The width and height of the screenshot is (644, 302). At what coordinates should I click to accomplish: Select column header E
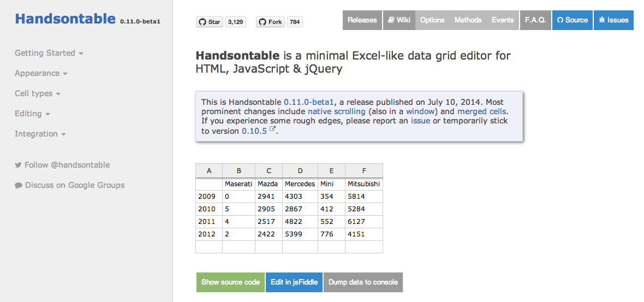pos(331,171)
